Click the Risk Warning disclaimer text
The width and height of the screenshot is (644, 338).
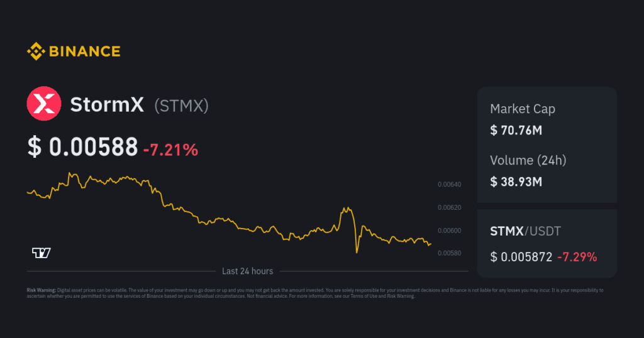[x=315, y=293]
